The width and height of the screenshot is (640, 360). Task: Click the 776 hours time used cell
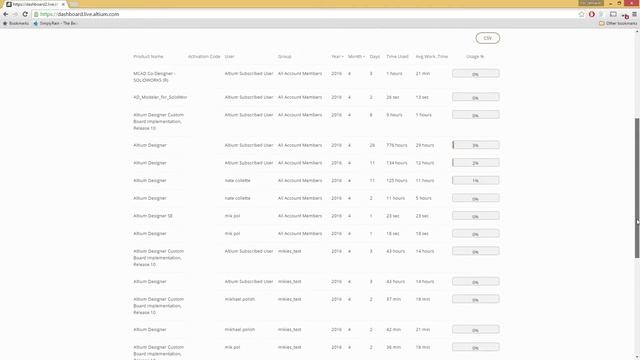tap(397, 145)
